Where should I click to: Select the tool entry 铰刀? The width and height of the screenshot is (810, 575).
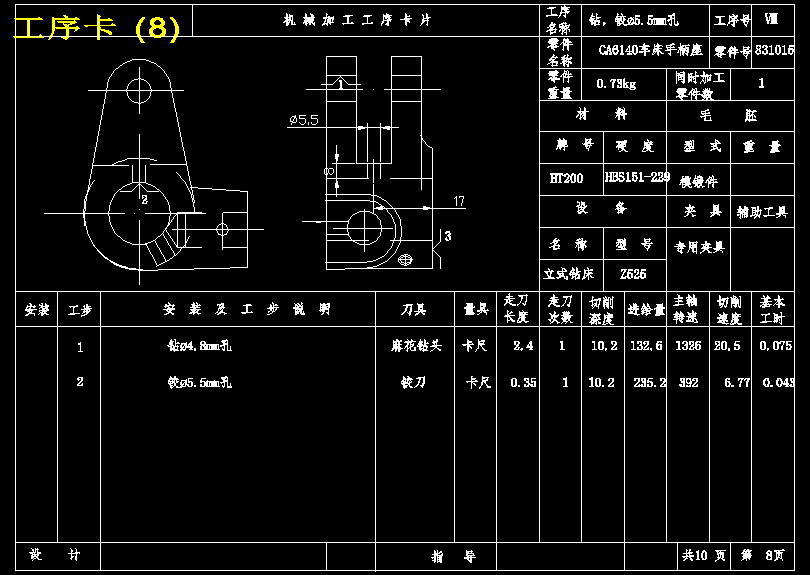click(x=413, y=383)
